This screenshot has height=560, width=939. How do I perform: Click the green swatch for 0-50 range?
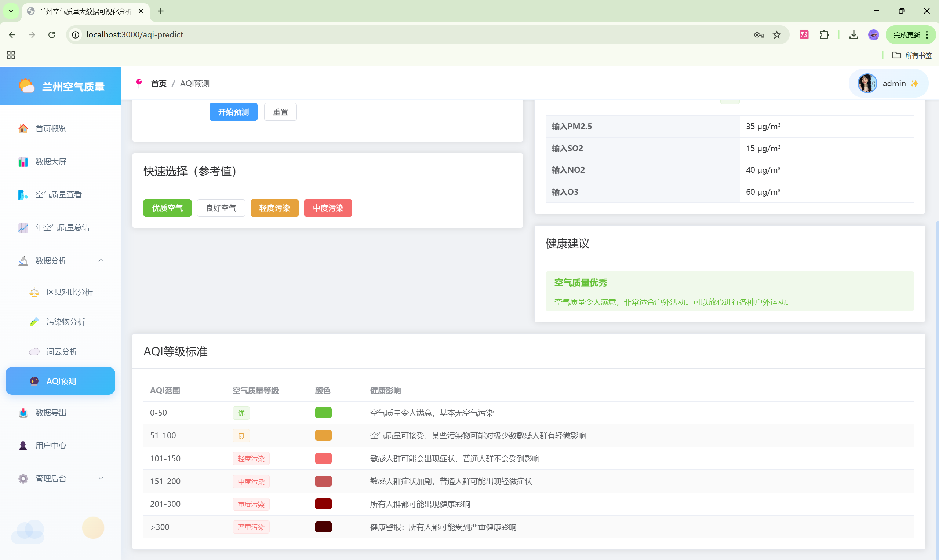pyautogui.click(x=323, y=413)
